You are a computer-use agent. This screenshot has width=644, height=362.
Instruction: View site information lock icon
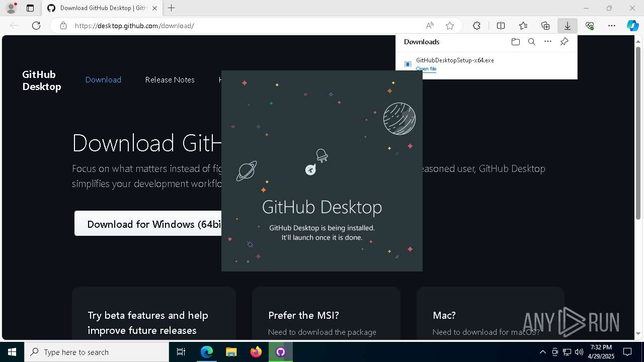pos(63,26)
